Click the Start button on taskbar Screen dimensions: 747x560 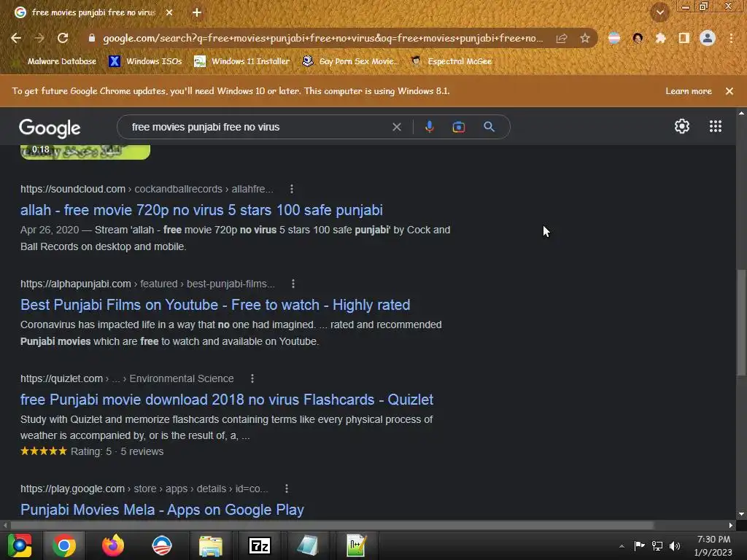coord(20,545)
